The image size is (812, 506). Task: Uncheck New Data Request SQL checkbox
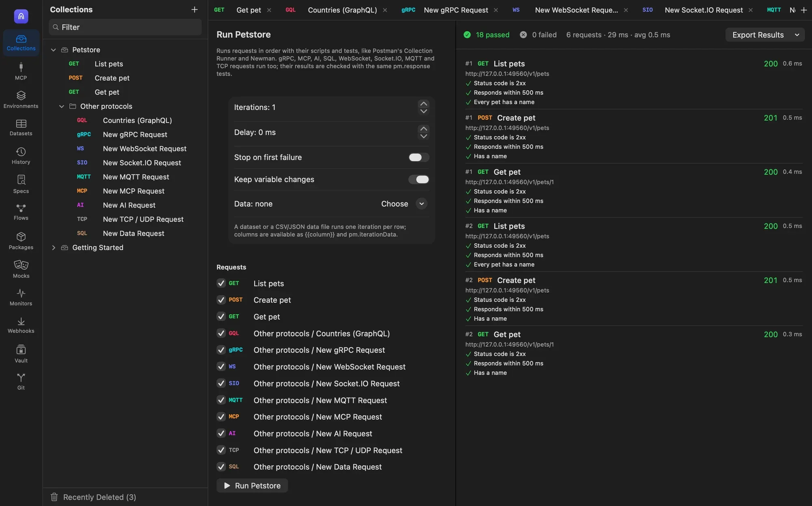(221, 467)
